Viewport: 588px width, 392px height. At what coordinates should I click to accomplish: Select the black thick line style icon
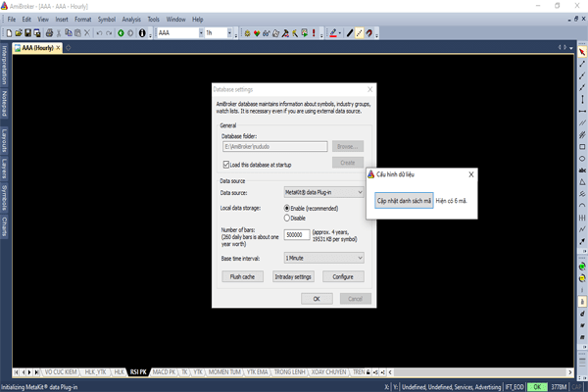click(350, 33)
